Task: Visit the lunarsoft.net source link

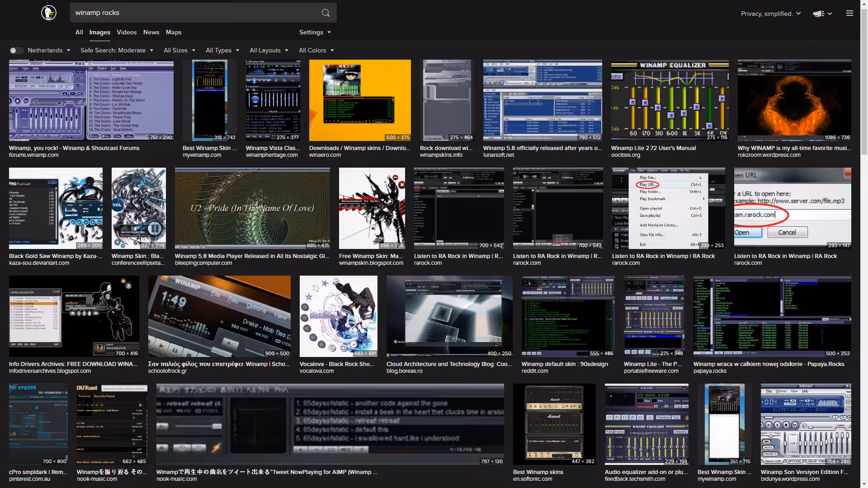Action: click(x=499, y=155)
